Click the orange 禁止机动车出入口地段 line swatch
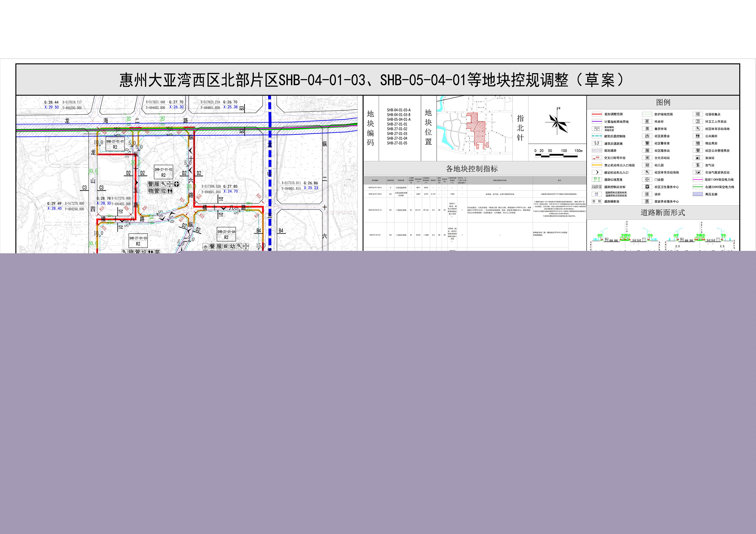756x534 pixels. [597, 165]
